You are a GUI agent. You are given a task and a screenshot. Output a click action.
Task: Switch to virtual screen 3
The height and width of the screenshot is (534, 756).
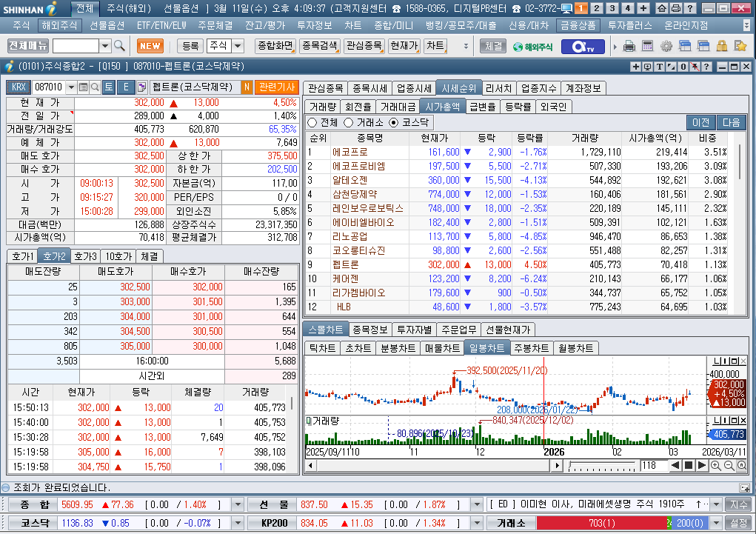point(612,8)
